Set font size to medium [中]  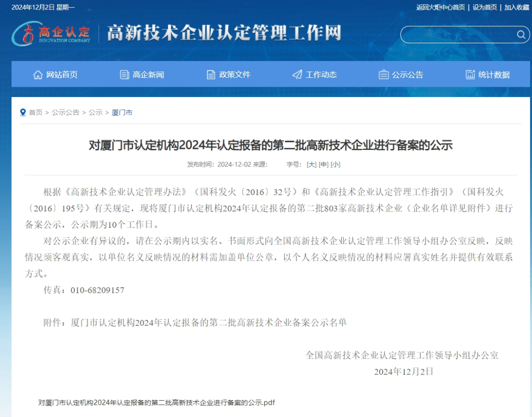click(323, 164)
